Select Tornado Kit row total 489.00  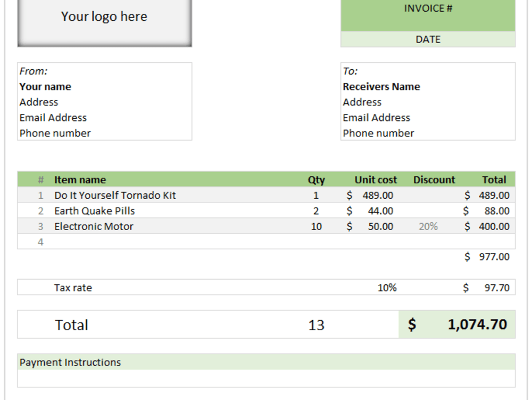click(x=487, y=195)
